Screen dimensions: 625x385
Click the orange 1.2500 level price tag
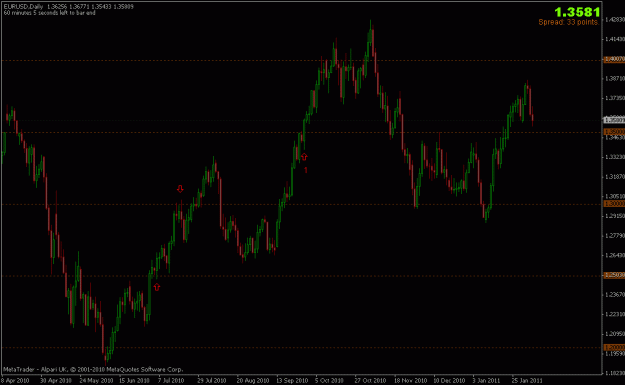[614, 275]
